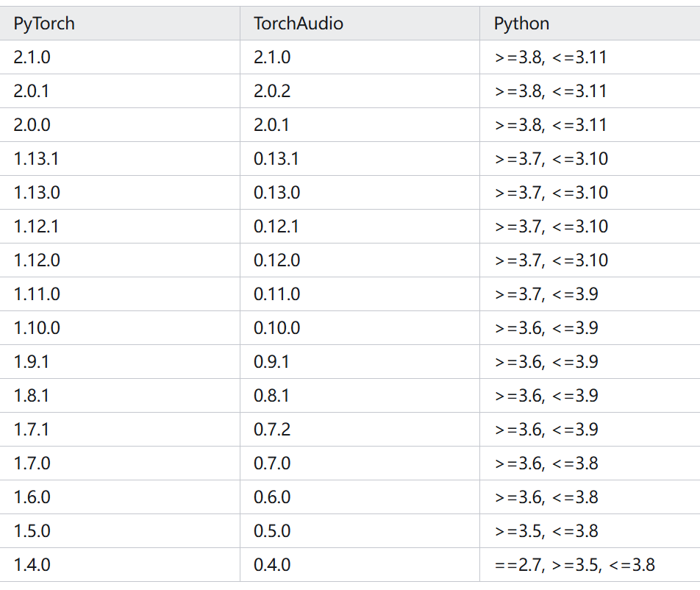Pick Python range in the PyTorch 1.12.1 row
The width and height of the screenshot is (700, 590).
[590, 227]
